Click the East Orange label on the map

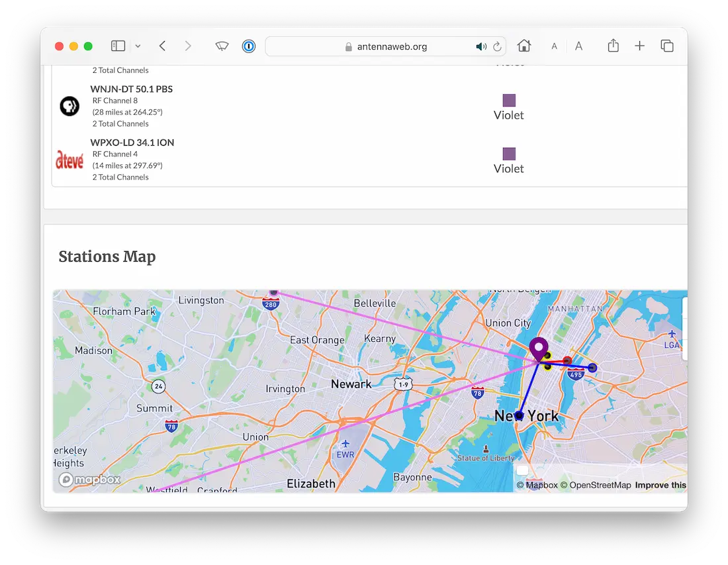(318, 340)
